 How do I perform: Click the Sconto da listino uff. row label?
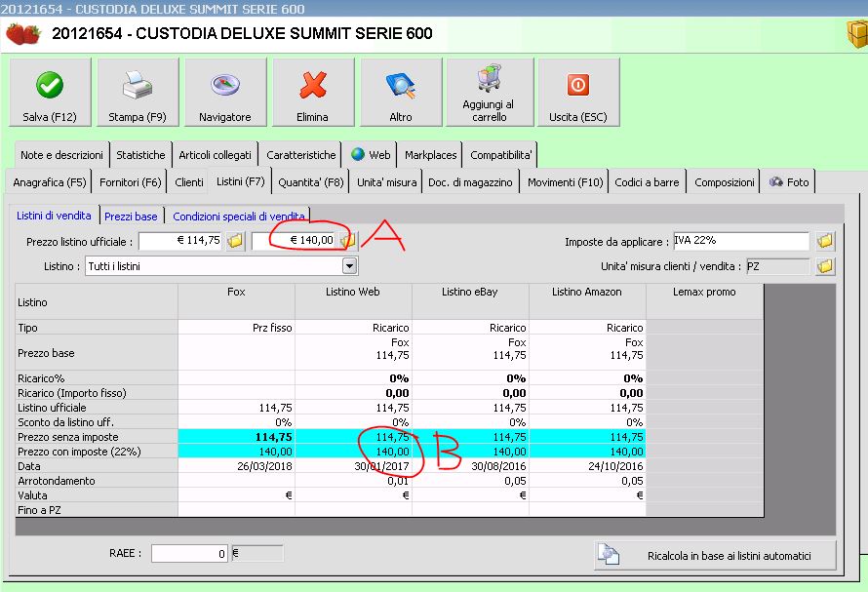coord(97,422)
